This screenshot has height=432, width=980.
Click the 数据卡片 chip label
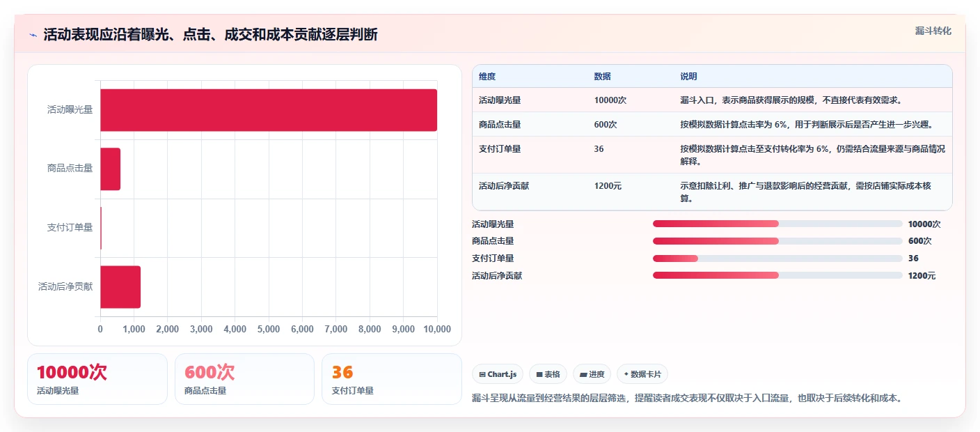[646, 374]
